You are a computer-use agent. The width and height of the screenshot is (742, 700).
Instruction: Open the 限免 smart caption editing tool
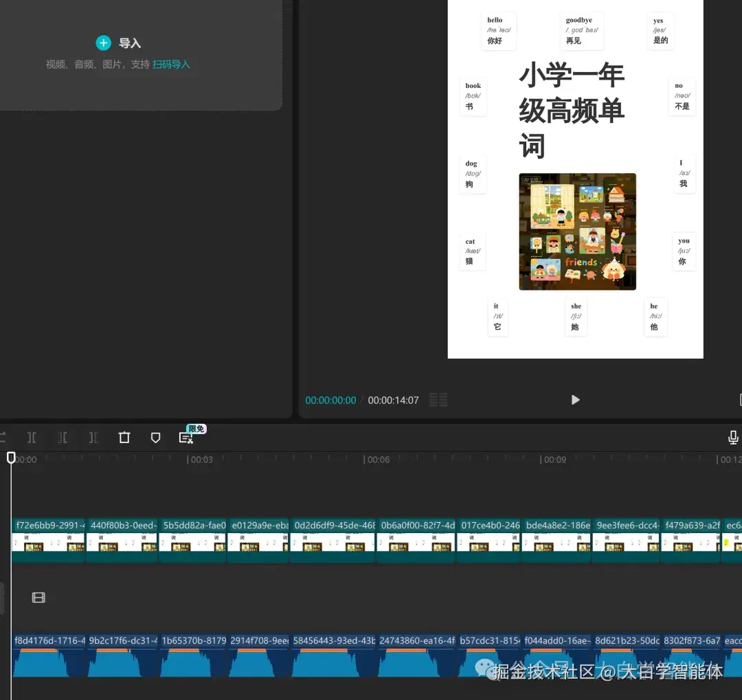(186, 438)
